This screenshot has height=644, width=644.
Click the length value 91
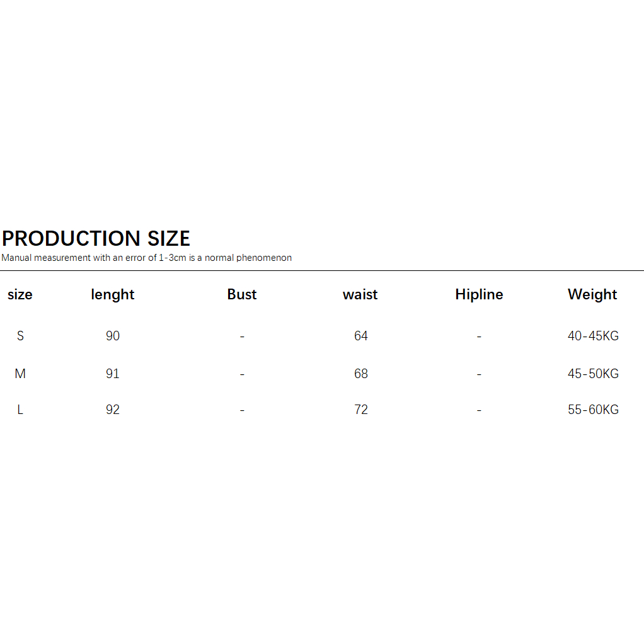(113, 374)
